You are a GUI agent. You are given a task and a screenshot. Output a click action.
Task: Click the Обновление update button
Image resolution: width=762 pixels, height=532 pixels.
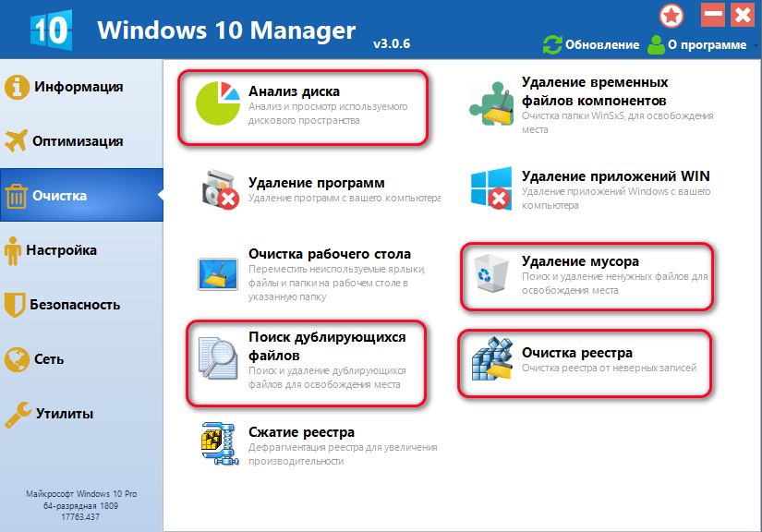pyautogui.click(x=591, y=45)
